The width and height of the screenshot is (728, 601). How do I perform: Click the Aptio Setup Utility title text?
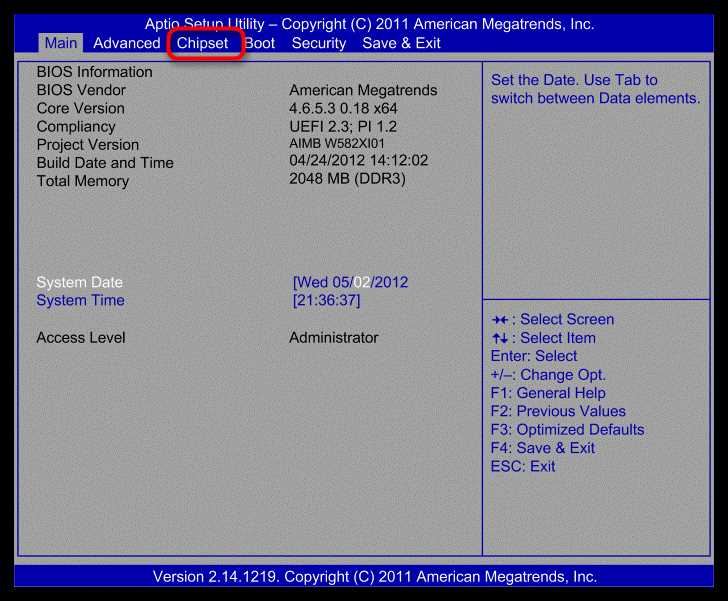[369, 24]
